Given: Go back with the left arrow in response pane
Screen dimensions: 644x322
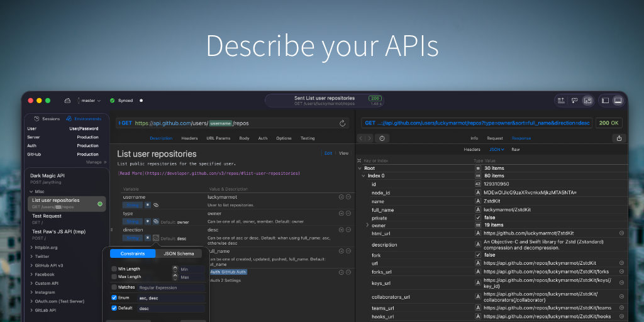Looking at the screenshot, I should [x=362, y=138].
